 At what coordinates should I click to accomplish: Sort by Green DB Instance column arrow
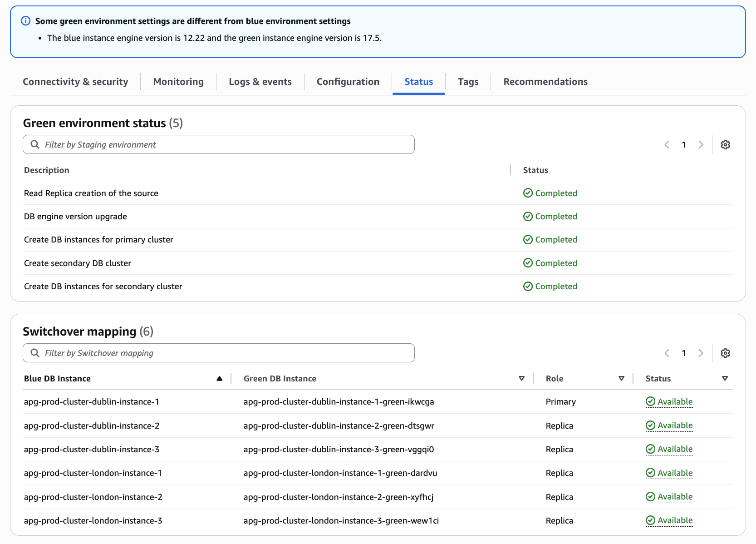point(521,378)
